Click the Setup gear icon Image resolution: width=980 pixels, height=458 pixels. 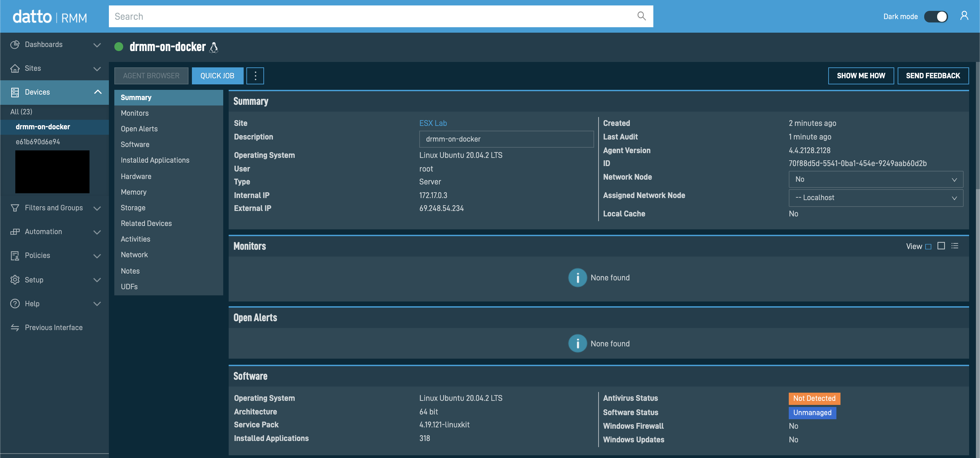click(15, 280)
